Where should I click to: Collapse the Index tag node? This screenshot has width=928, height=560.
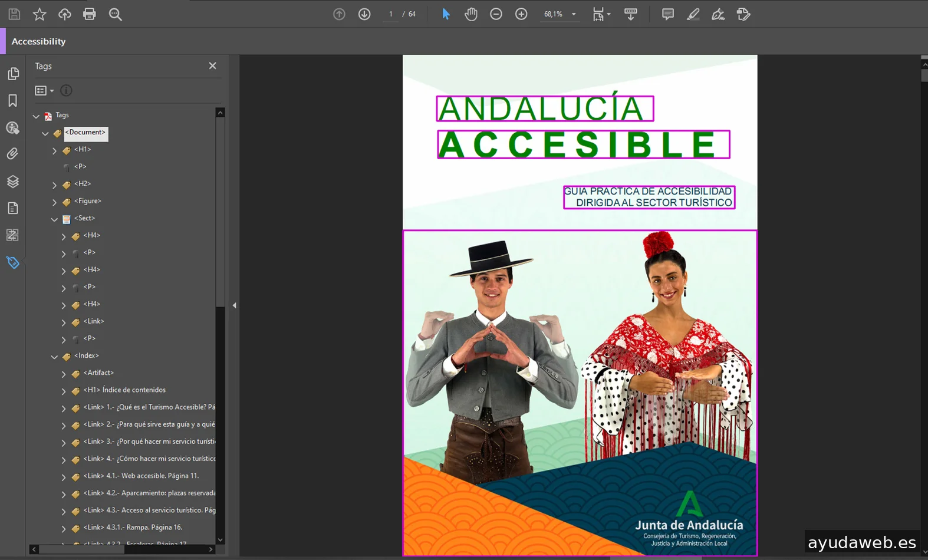[54, 357]
